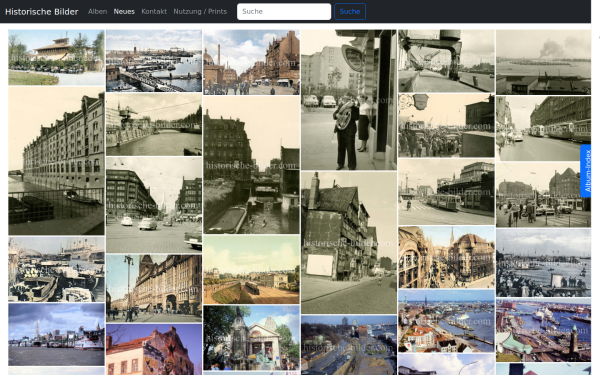The image size is (600, 375).
Task: Open color photo of monument and pavilion
Action: coord(251,338)
